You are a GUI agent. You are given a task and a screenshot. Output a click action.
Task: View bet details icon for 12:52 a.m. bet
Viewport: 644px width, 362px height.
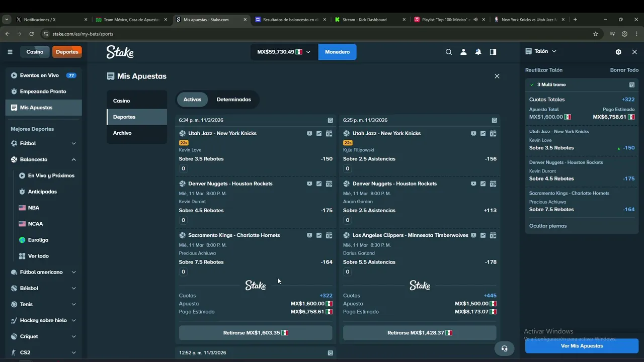[x=331, y=353]
